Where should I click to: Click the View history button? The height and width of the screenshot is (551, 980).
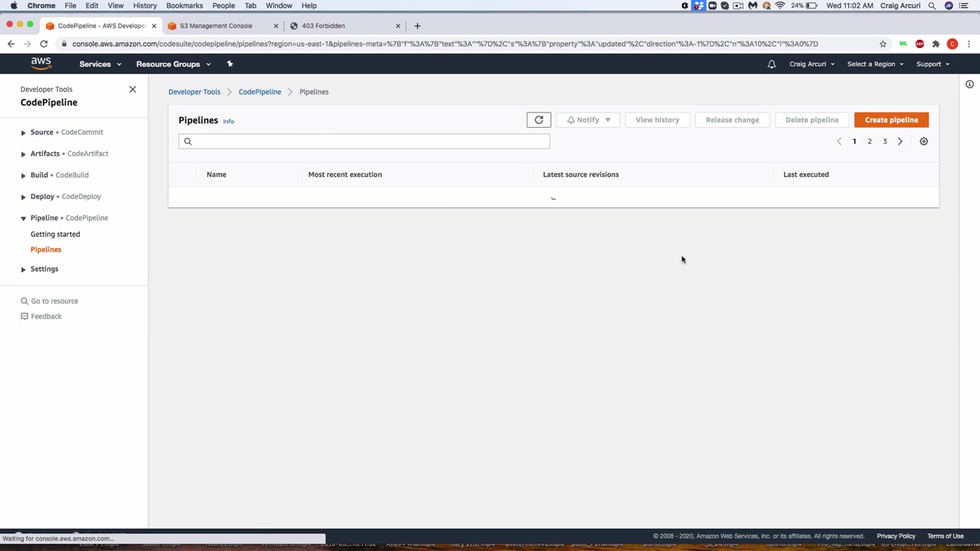click(x=657, y=120)
